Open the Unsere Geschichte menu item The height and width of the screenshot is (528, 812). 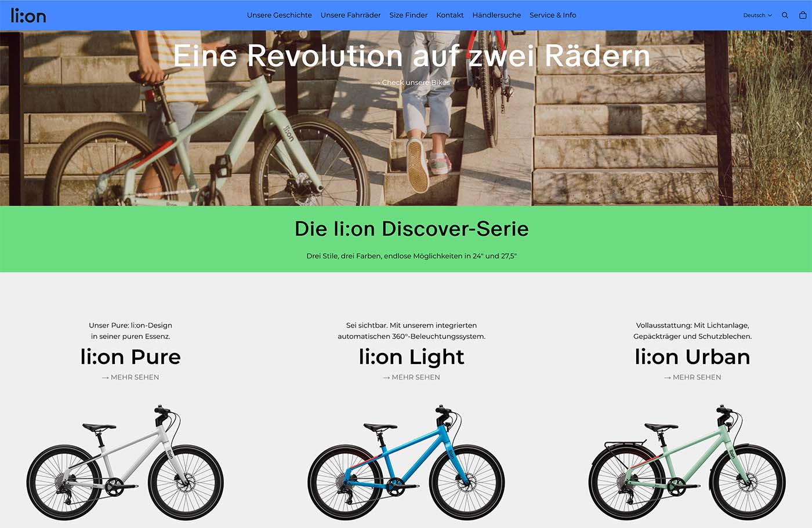coord(279,15)
